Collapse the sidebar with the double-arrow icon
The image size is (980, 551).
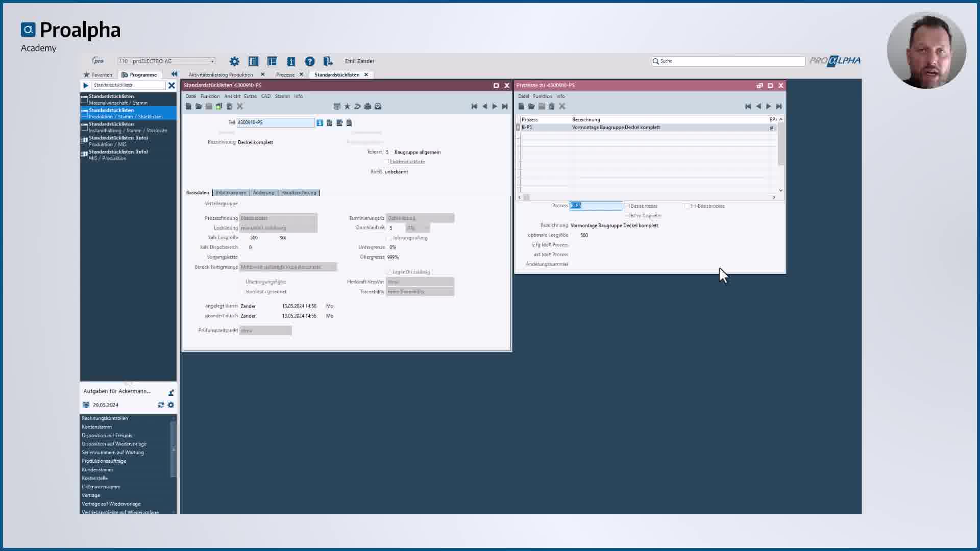(x=174, y=74)
